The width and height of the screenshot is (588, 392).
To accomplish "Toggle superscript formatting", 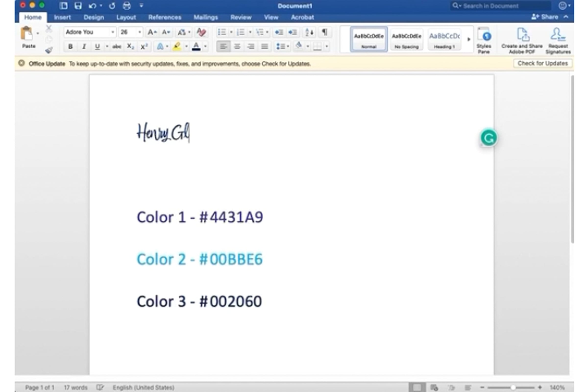I will 144,47.
